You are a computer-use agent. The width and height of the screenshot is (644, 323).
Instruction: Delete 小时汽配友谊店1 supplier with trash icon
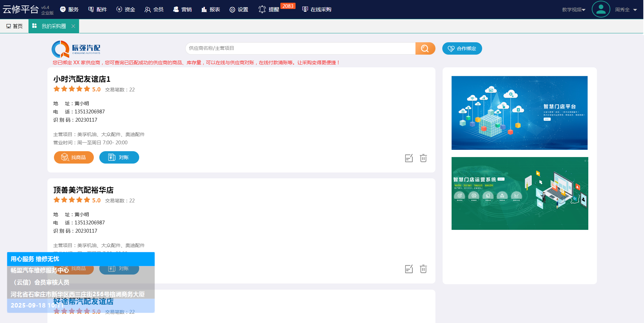[x=423, y=158]
